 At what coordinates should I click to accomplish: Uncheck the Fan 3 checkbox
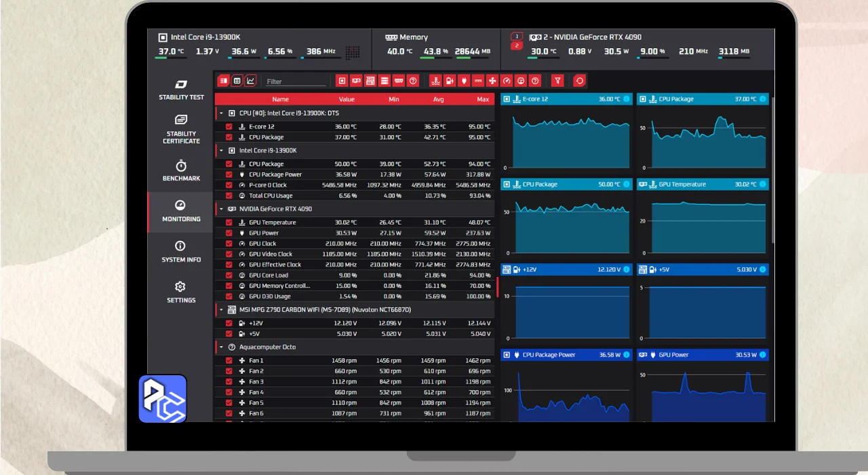(229, 382)
